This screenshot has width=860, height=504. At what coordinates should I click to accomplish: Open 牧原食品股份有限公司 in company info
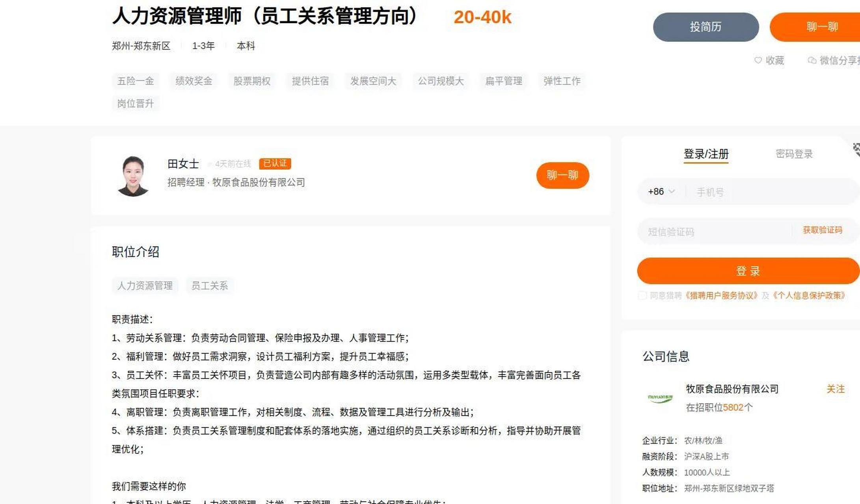[732, 389]
